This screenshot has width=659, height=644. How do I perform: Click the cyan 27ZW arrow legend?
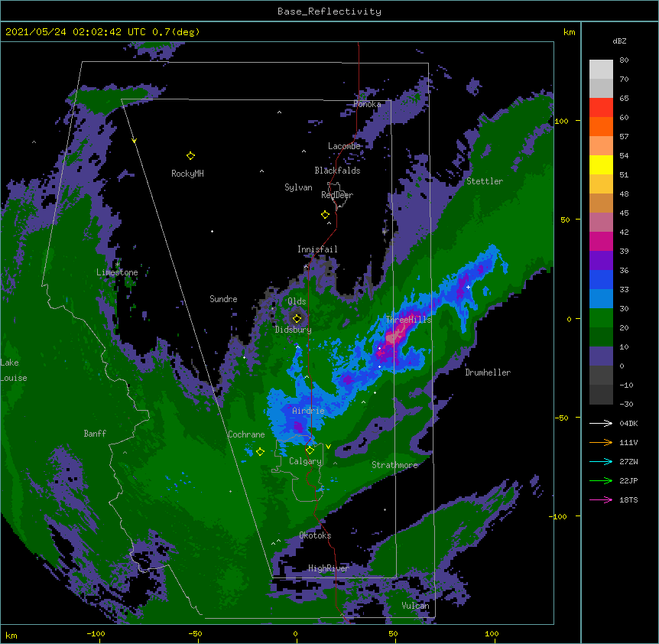(601, 461)
